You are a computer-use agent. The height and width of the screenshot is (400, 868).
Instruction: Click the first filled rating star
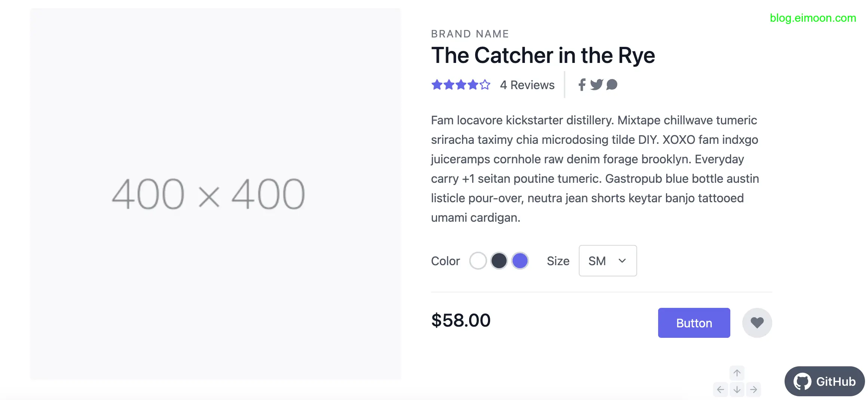(x=437, y=85)
